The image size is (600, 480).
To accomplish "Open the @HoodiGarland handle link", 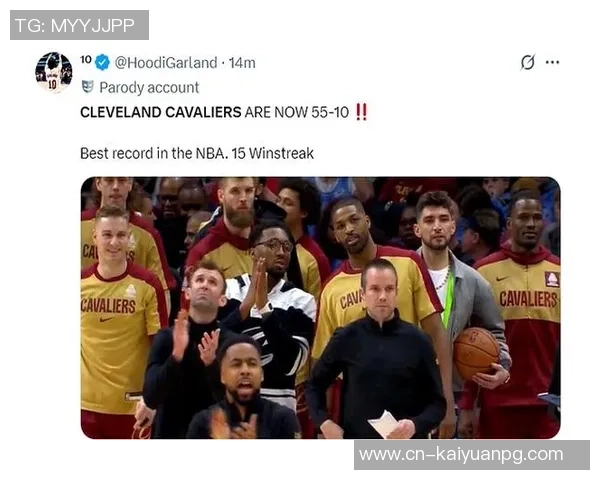I will (166, 63).
